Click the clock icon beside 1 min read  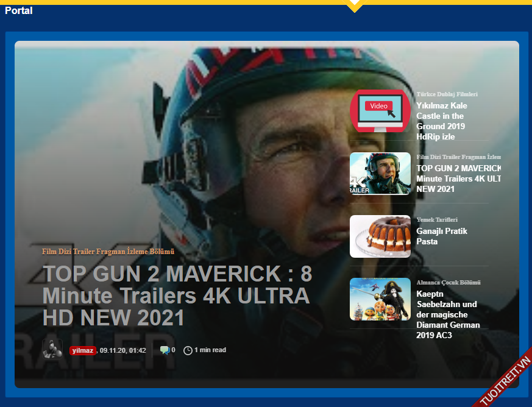pyautogui.click(x=188, y=350)
